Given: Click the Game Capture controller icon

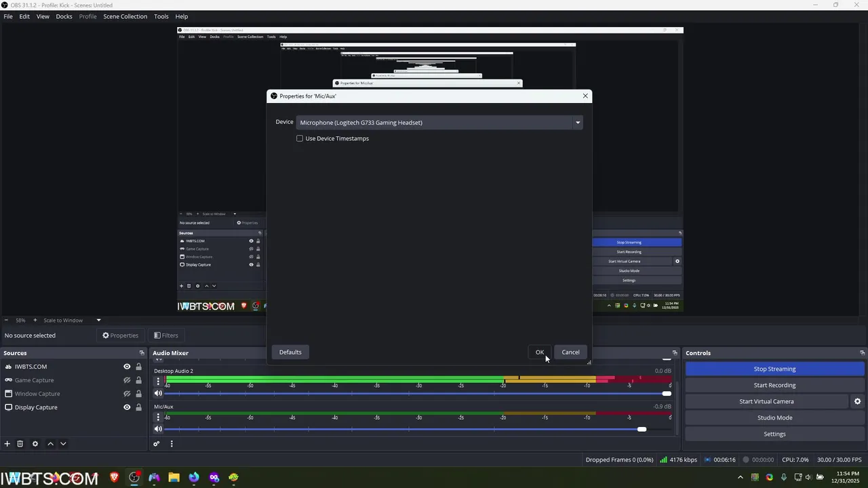Looking at the screenshot, I should click(x=8, y=380).
